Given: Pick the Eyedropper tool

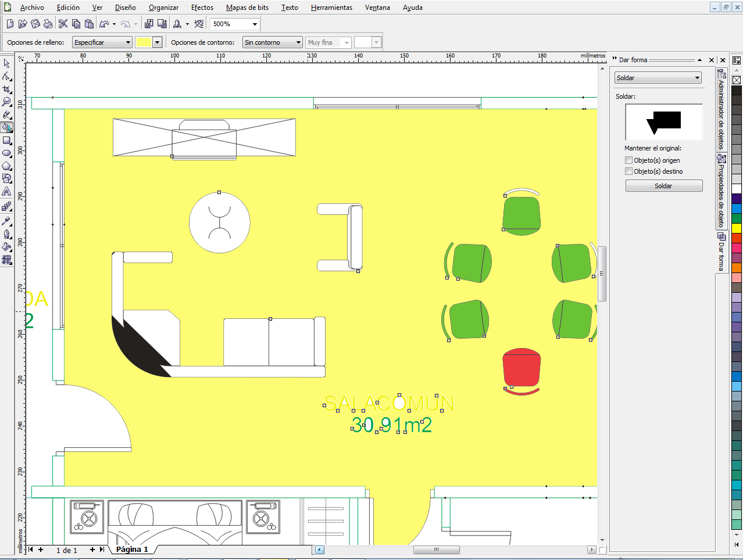Looking at the screenshot, I should 7,221.
